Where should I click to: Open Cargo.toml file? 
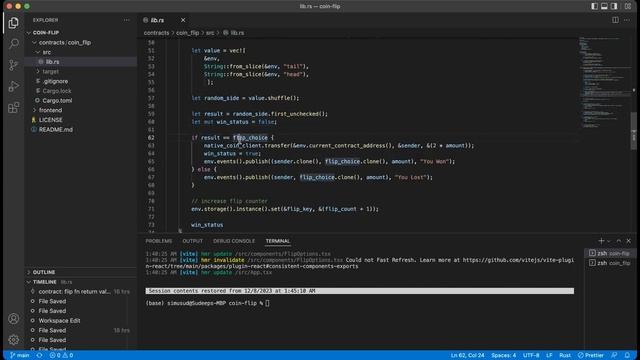coord(81,100)
